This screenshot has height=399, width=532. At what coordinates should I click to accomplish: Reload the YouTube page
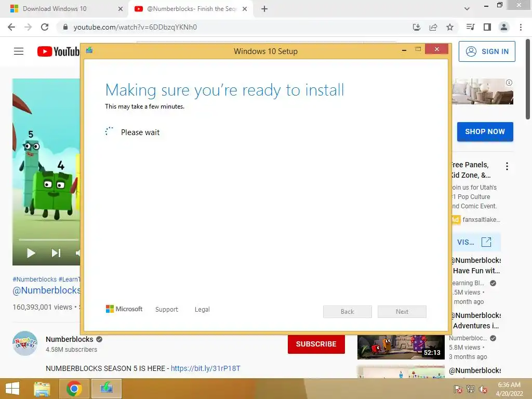coord(45,27)
